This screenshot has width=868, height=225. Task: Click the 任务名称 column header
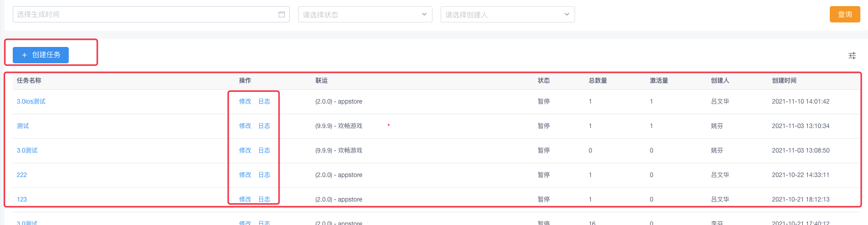click(x=29, y=81)
